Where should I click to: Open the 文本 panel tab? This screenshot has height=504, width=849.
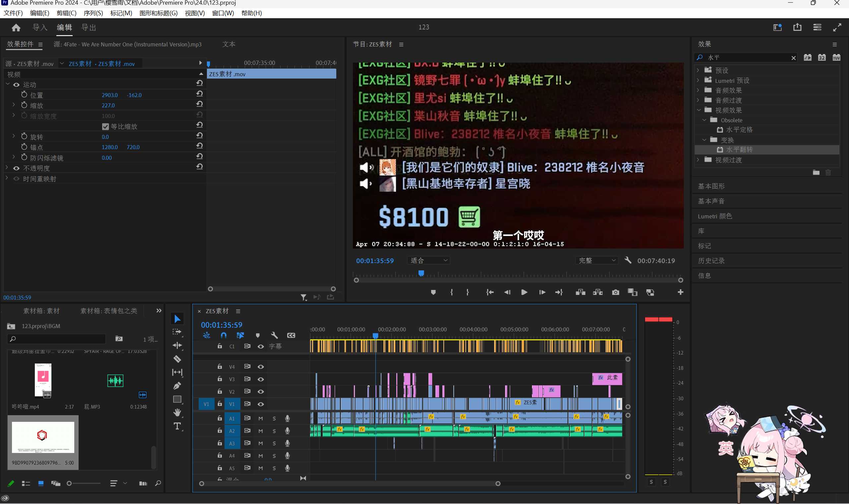point(229,44)
